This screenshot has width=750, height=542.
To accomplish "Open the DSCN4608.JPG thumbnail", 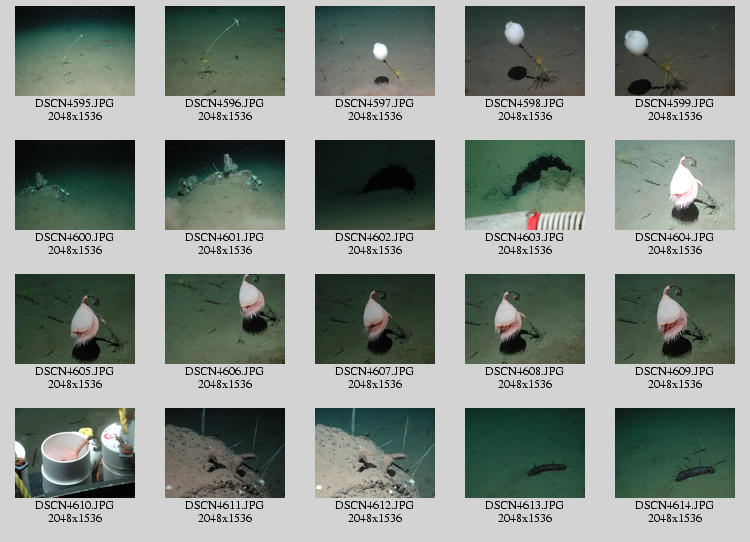I will (525, 319).
